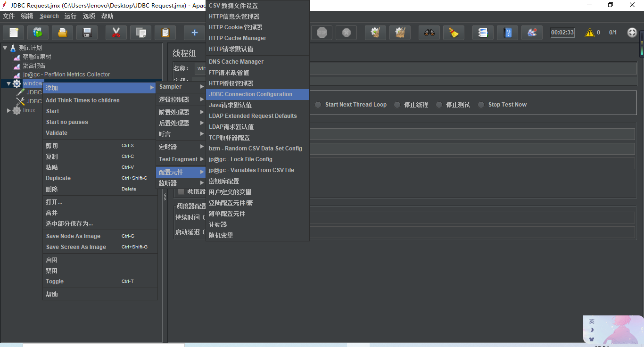
Task: Select the Start Next Thread Loop radio button
Action: pos(318,105)
